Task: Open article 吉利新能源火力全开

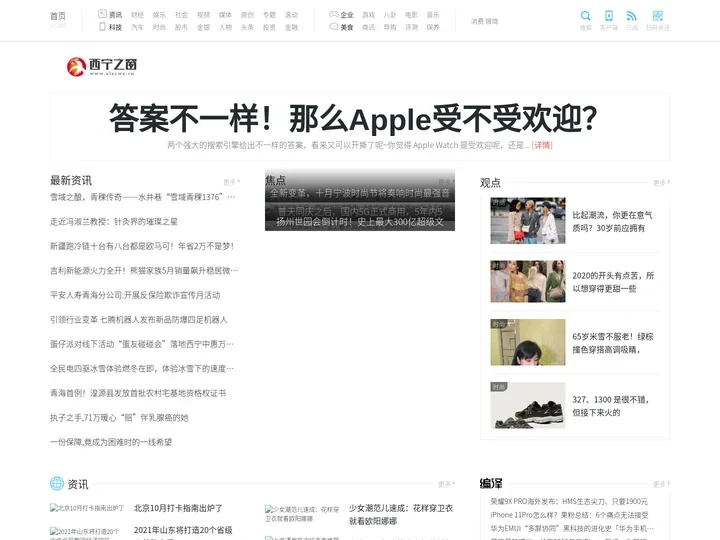Action: [144, 270]
